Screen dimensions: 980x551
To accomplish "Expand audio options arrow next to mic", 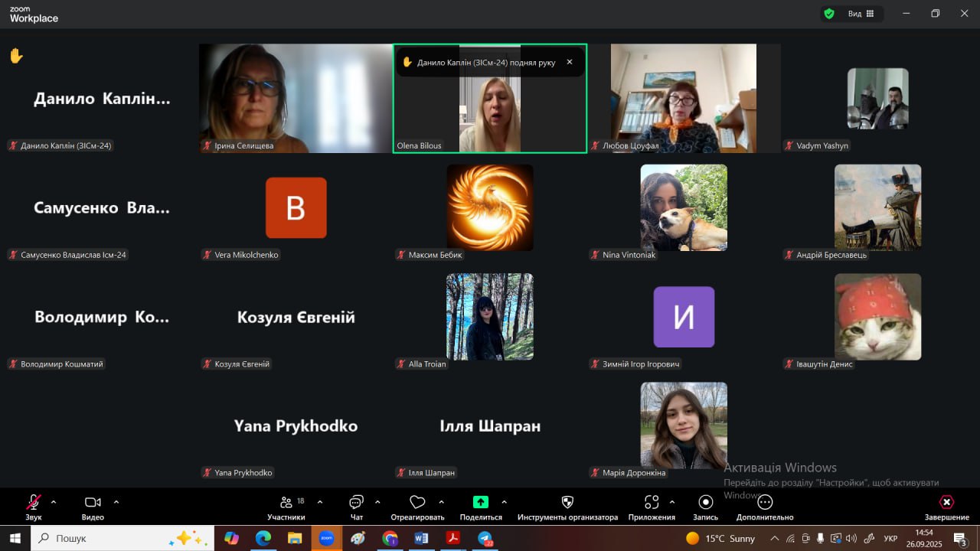I will (54, 502).
